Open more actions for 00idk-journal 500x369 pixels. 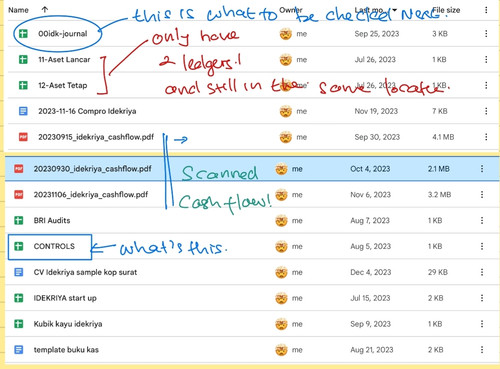click(486, 34)
